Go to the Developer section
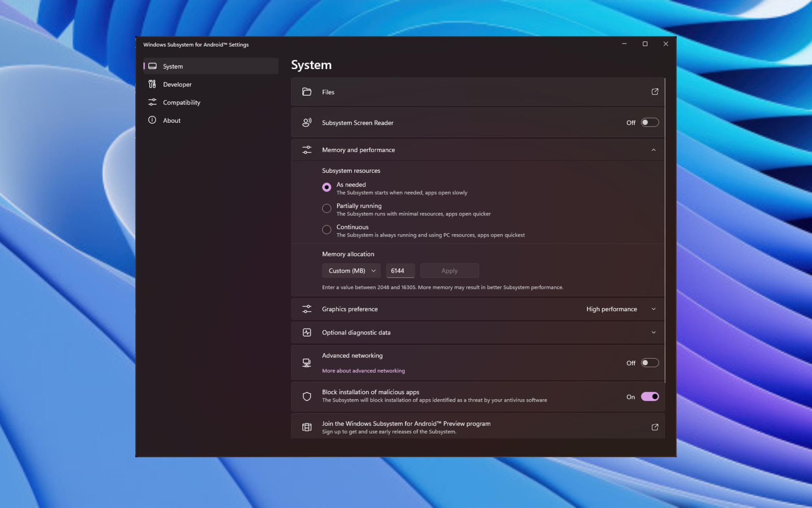 click(x=177, y=85)
